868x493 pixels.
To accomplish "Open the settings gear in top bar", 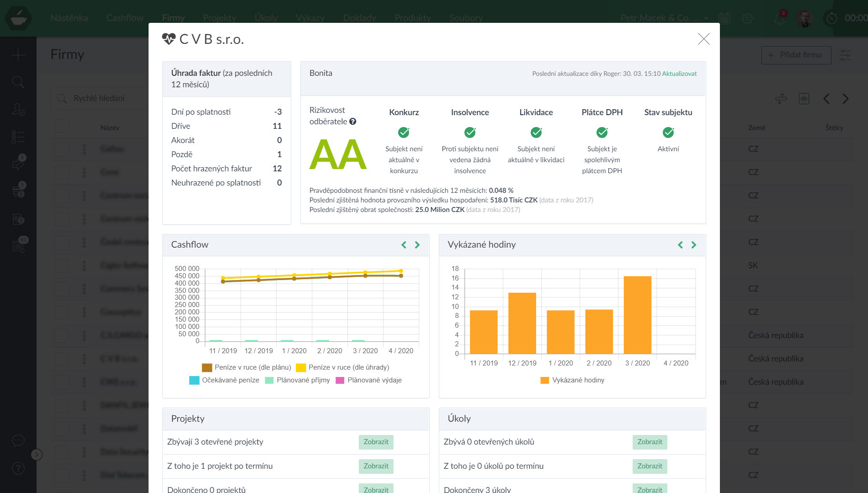I will click(x=747, y=18).
